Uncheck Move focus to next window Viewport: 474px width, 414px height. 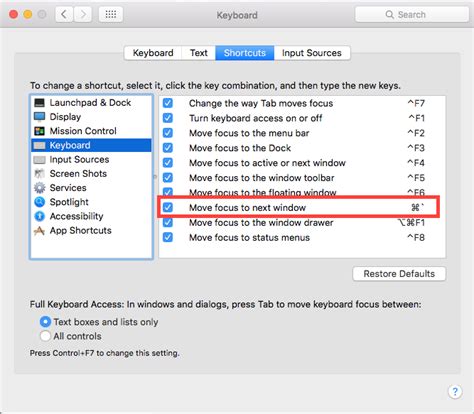point(168,207)
